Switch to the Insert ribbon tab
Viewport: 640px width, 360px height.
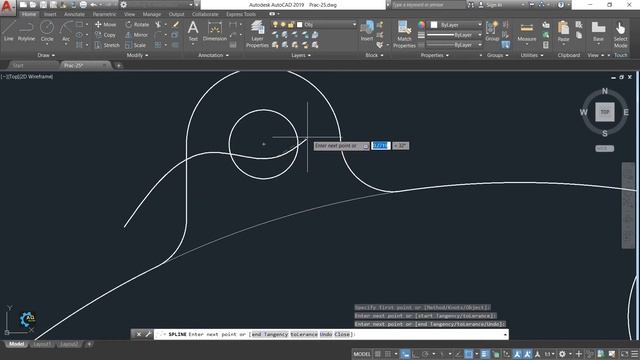pos(50,14)
